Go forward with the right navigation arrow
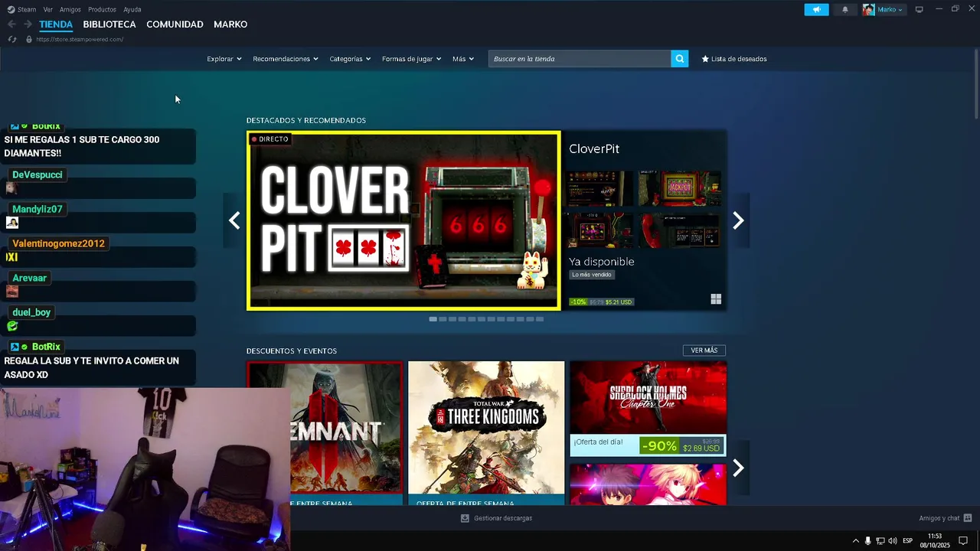The width and height of the screenshot is (980, 551). [28, 24]
